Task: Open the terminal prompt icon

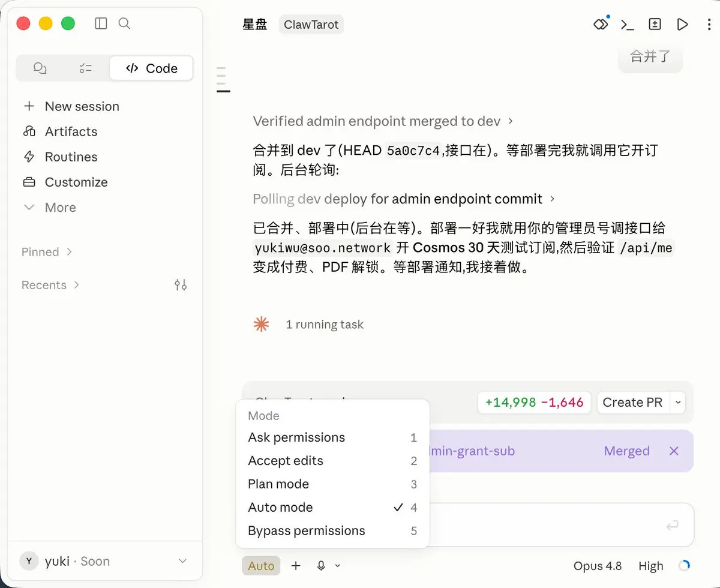Action: 628,25
